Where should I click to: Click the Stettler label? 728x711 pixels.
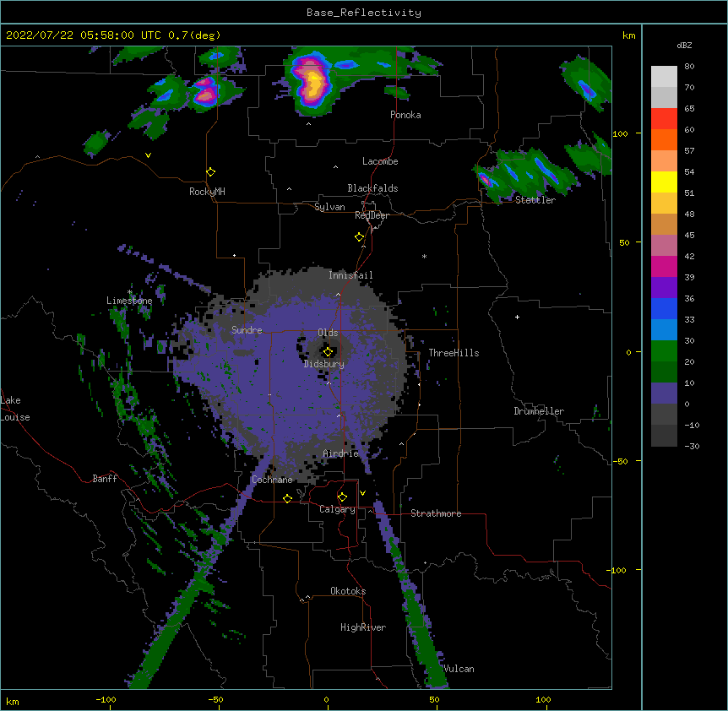point(535,200)
